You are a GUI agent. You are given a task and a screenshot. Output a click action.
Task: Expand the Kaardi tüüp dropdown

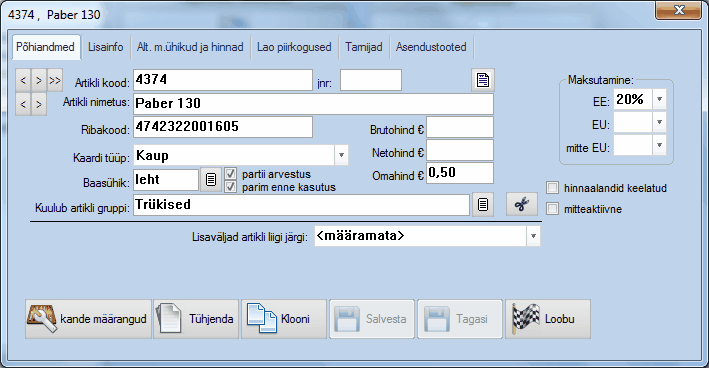click(341, 155)
